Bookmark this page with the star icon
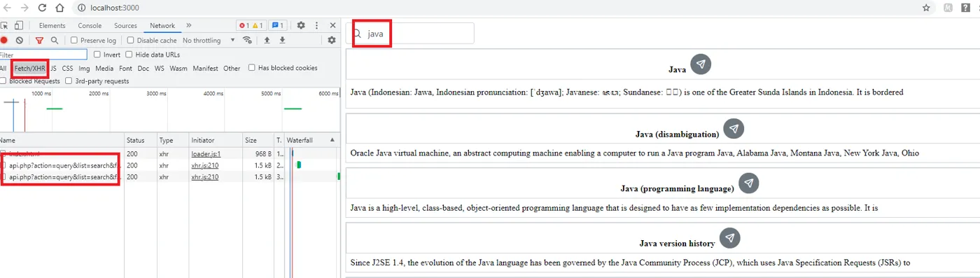 click(926, 8)
